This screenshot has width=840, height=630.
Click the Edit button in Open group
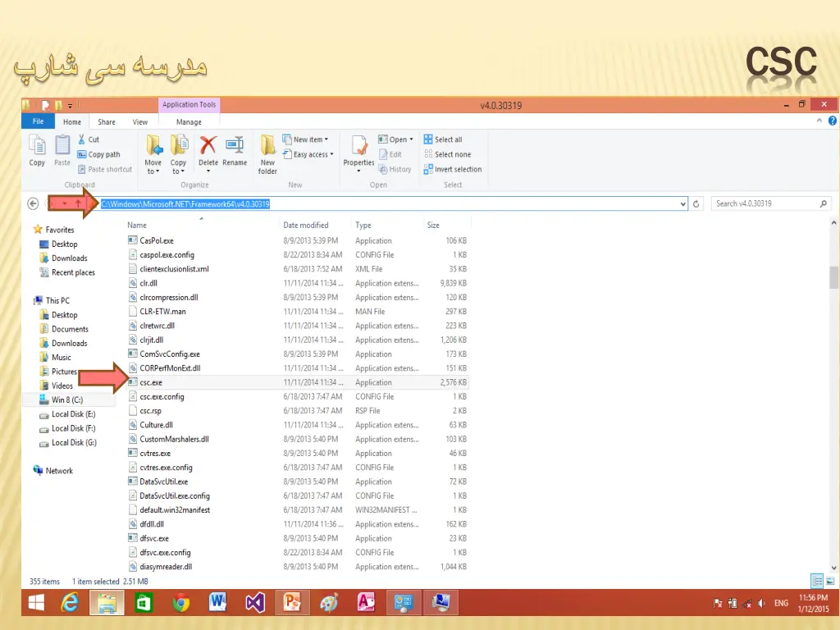point(390,154)
